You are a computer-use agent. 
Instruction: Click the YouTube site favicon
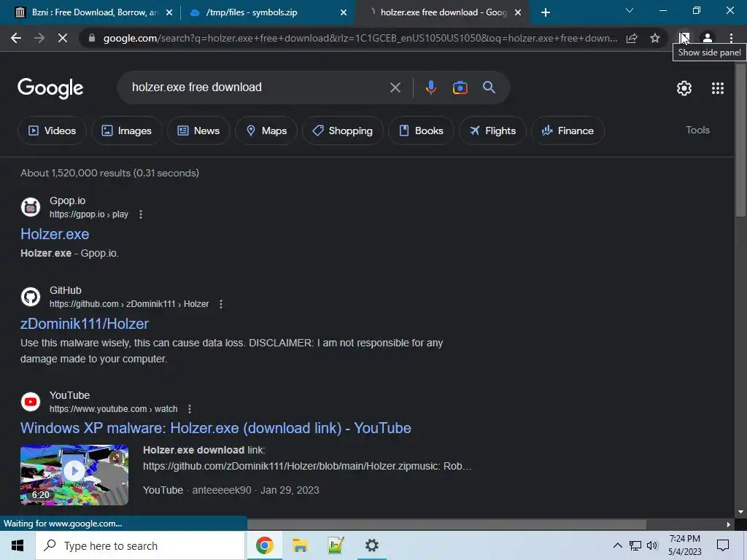pos(31,402)
